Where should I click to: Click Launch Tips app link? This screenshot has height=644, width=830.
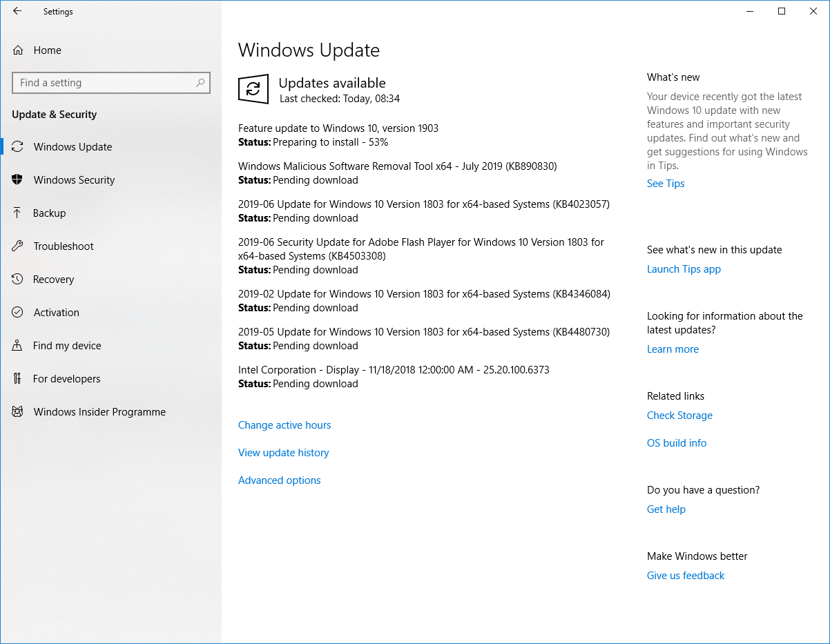(x=684, y=269)
